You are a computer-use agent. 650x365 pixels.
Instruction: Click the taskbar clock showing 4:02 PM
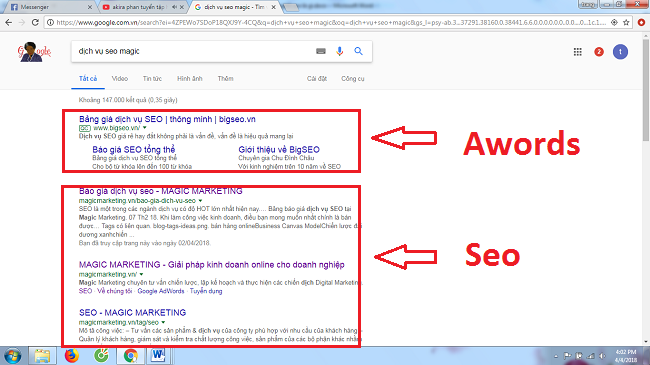coord(626,356)
